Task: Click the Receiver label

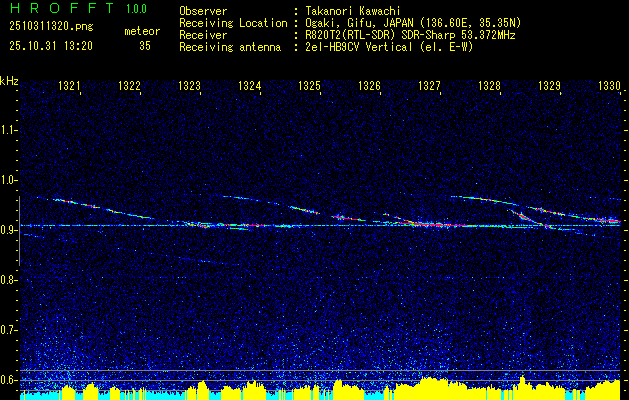Action: tap(203, 35)
